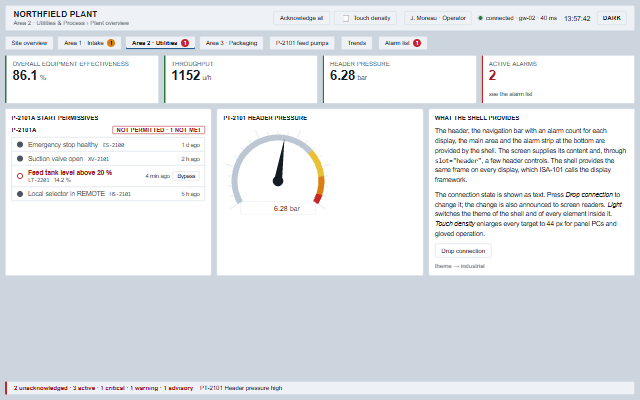
Task: Click the ES-2100 tag label
Action: coord(113,145)
